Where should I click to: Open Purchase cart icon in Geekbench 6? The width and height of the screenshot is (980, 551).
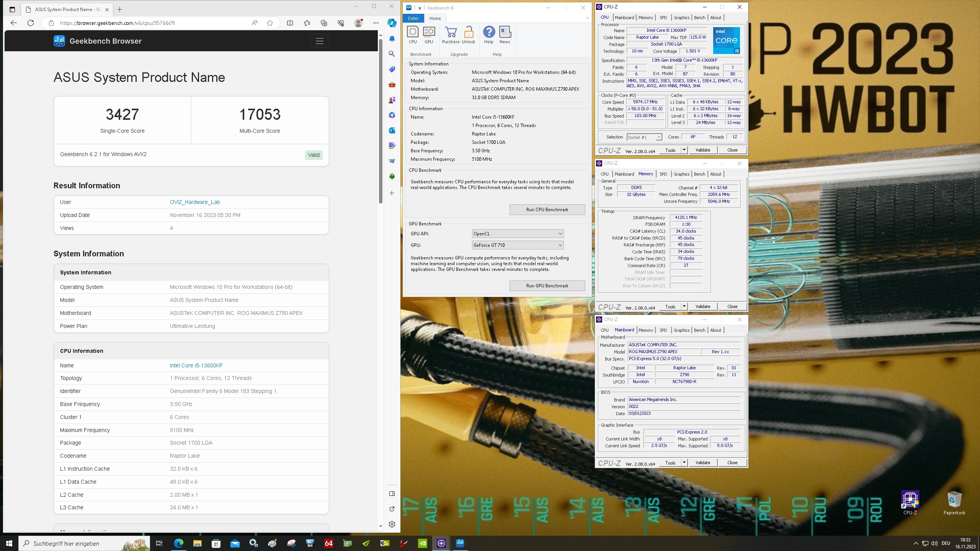tap(451, 35)
